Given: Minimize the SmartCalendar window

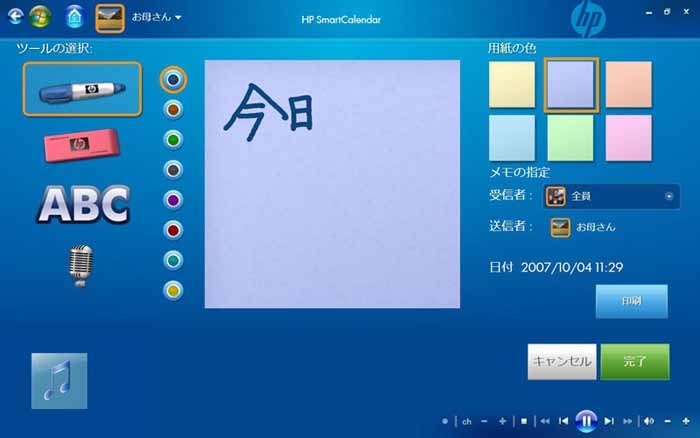Looking at the screenshot, I should coord(649,13).
